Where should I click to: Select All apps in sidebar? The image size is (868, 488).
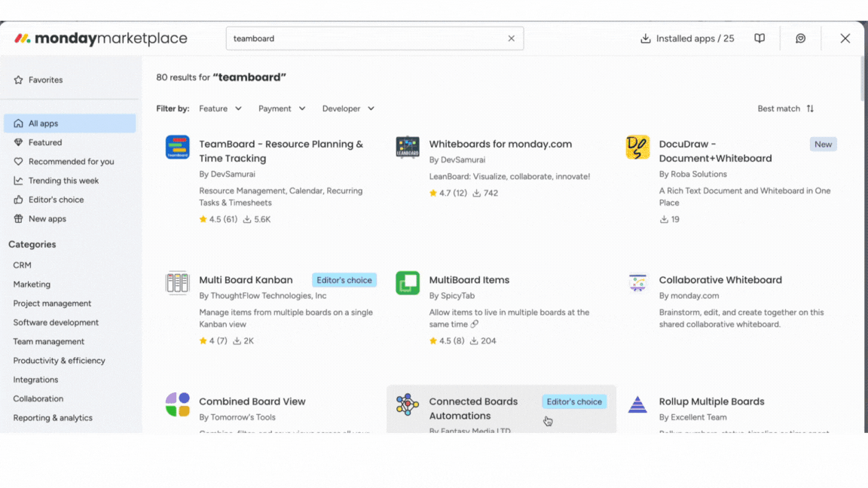point(70,124)
